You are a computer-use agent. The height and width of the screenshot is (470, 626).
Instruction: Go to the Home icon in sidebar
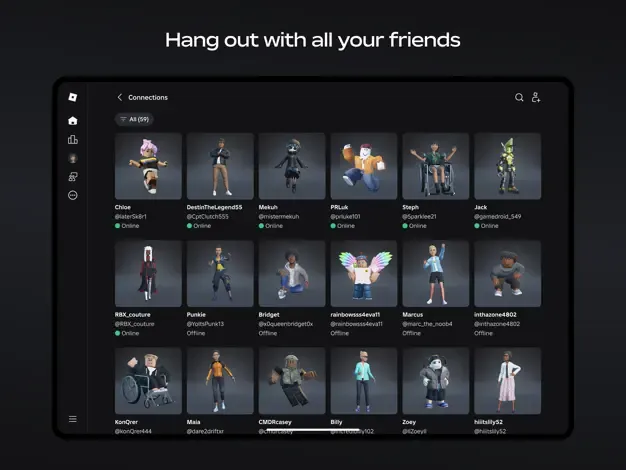72,121
